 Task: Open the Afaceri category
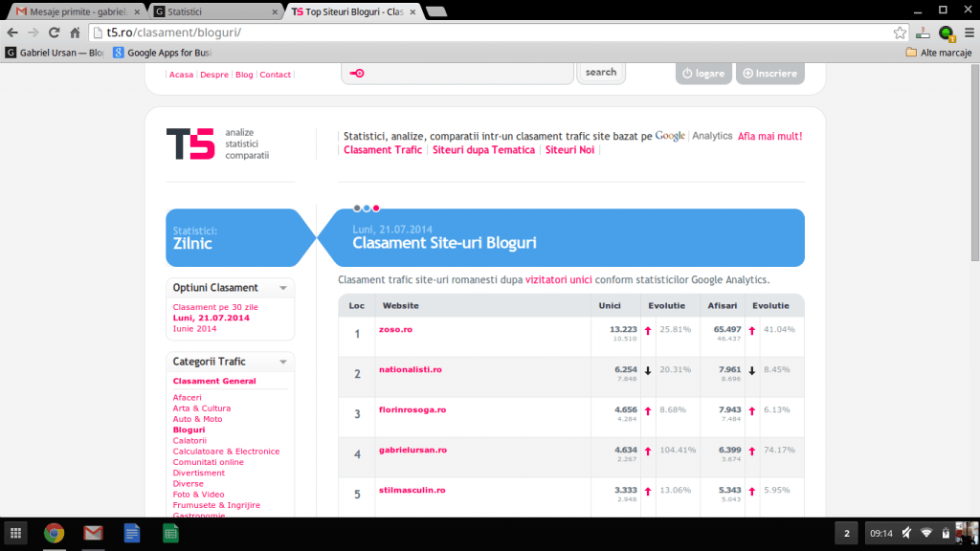(187, 397)
